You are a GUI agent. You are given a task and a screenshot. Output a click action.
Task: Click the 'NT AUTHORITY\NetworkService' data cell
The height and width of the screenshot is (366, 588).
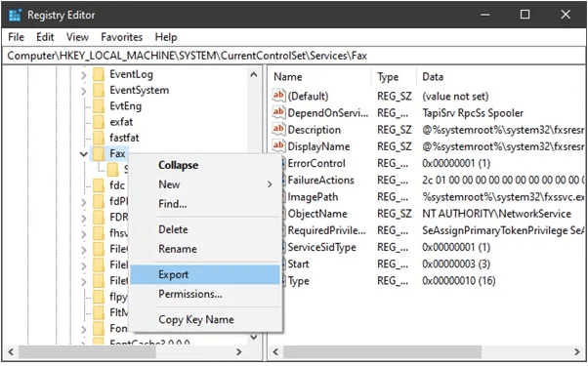pos(496,214)
